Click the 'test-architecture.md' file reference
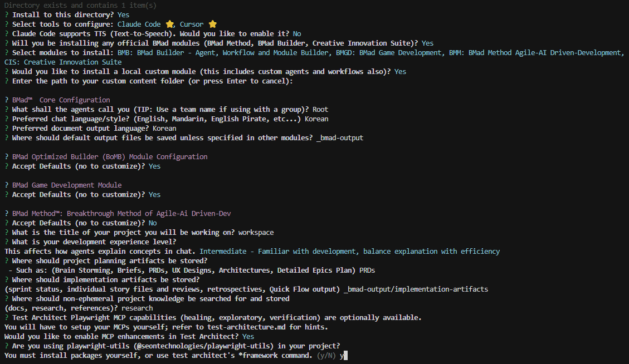This screenshot has height=364, width=629. coord(246,327)
